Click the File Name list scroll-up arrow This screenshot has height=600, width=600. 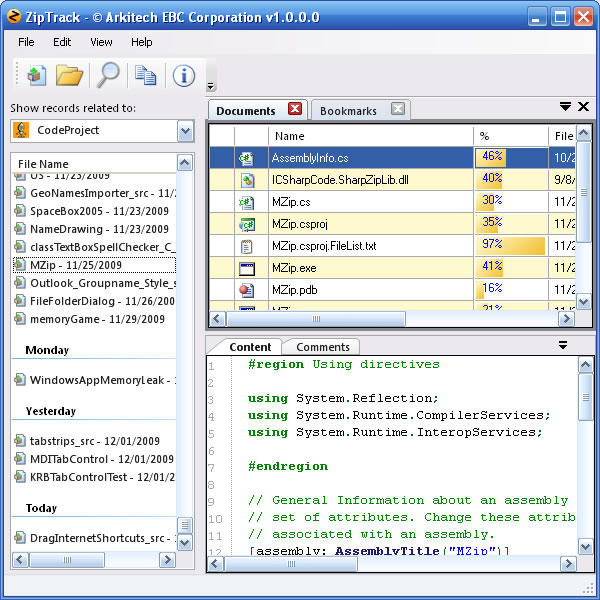(x=185, y=163)
